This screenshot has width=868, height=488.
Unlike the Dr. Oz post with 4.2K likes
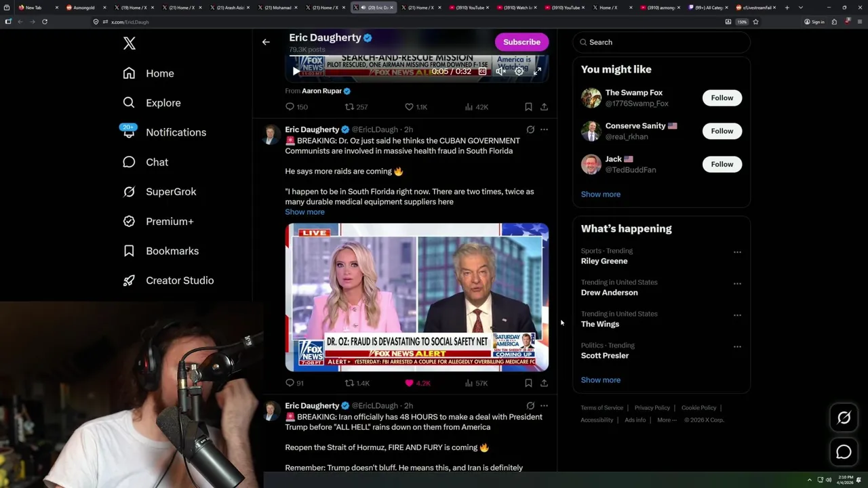[x=417, y=383]
